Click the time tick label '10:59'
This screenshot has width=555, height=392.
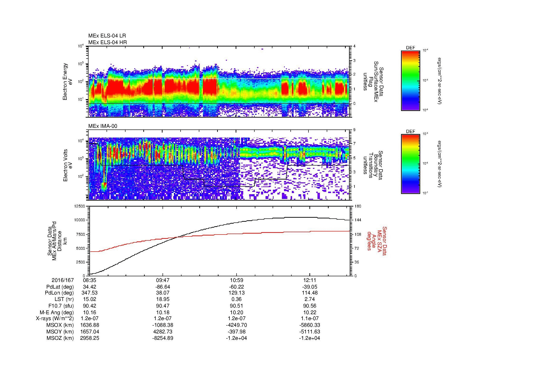click(x=236, y=280)
